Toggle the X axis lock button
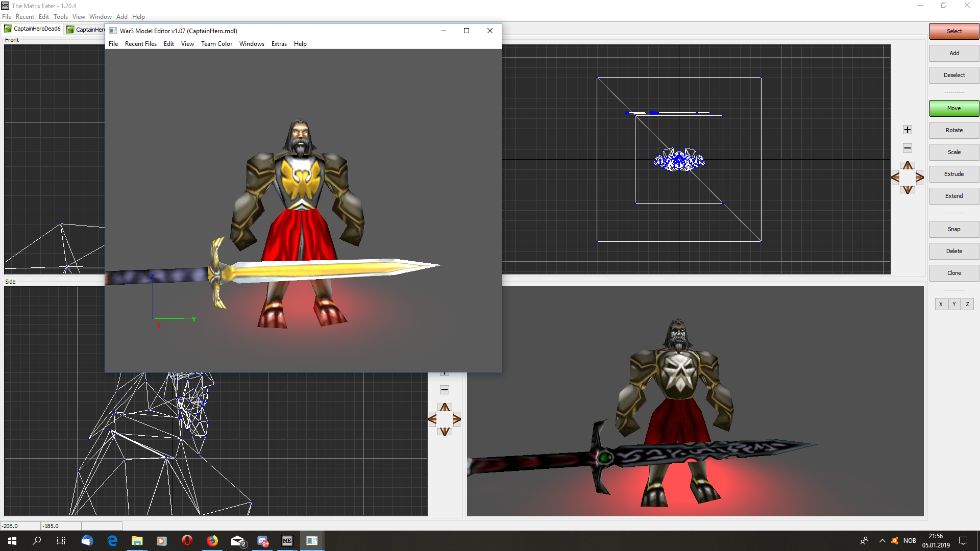Screen dimensions: 980x551 click(x=941, y=304)
